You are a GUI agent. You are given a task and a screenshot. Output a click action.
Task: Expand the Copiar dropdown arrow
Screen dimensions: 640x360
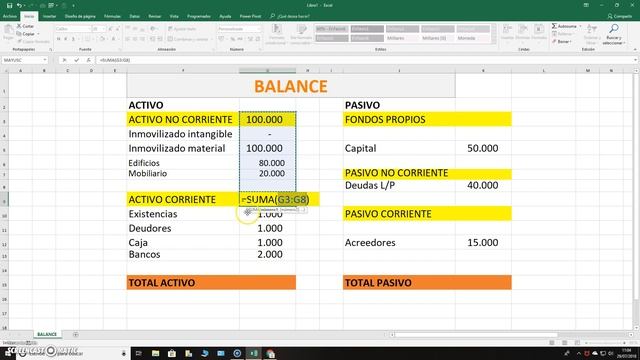coord(38,34)
